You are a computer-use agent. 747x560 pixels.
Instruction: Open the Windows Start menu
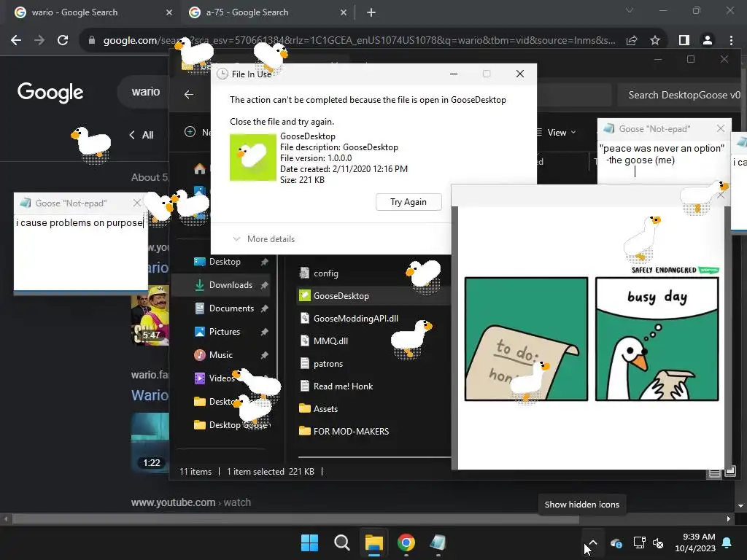309,542
